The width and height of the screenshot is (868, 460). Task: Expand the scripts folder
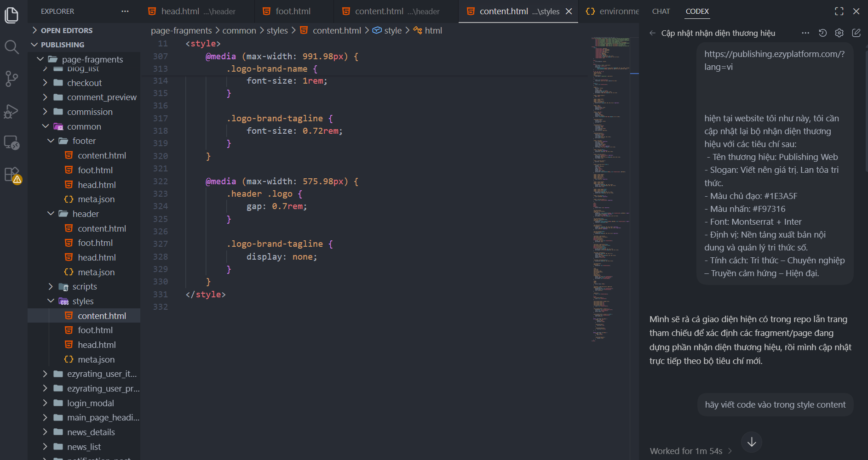tap(51, 287)
